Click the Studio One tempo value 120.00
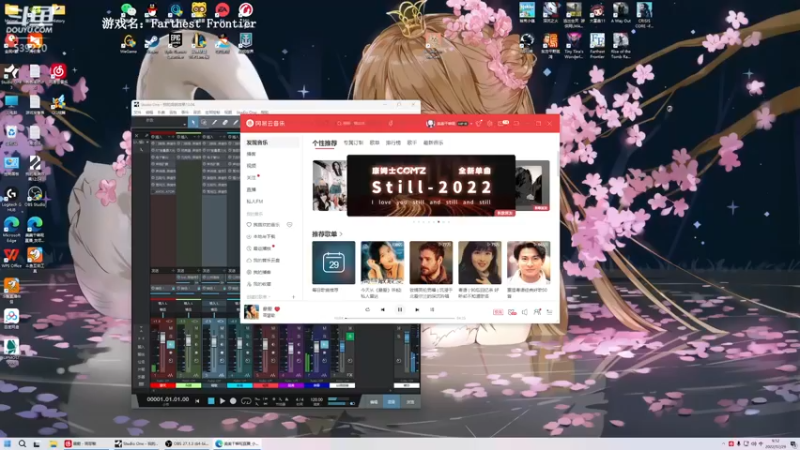Viewport: 800px width, 450px height. pyautogui.click(x=317, y=399)
